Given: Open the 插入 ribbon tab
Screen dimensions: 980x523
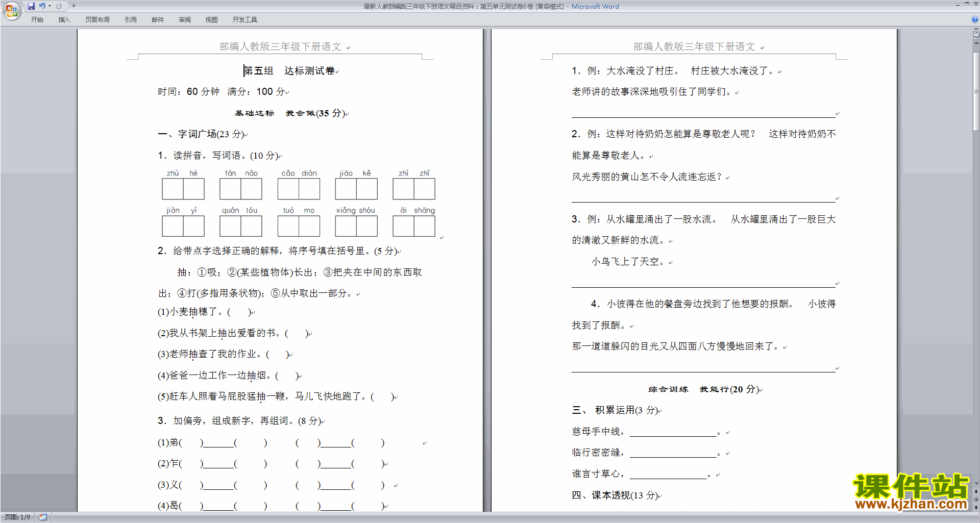Looking at the screenshot, I should pos(64,20).
